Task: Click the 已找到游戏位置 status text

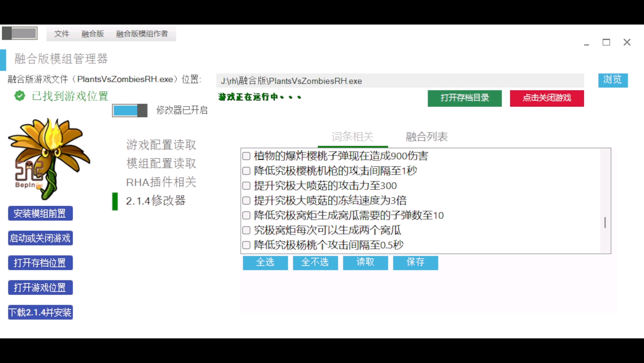Action: [x=70, y=96]
